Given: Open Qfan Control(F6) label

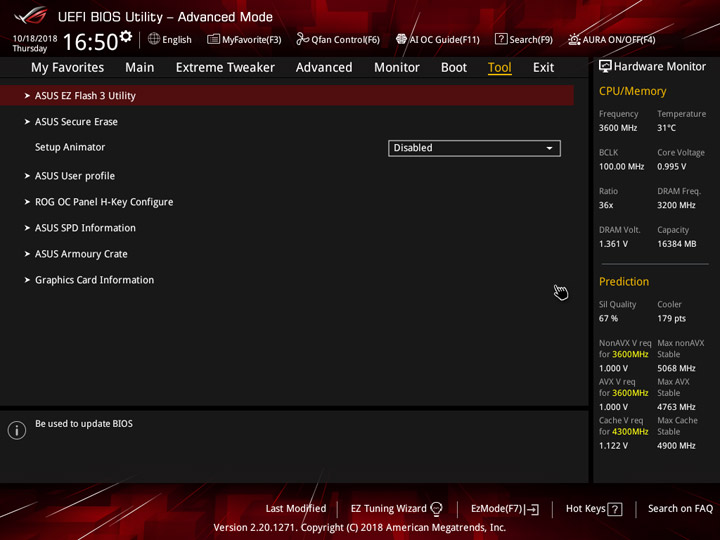Looking at the screenshot, I should pos(345,40).
